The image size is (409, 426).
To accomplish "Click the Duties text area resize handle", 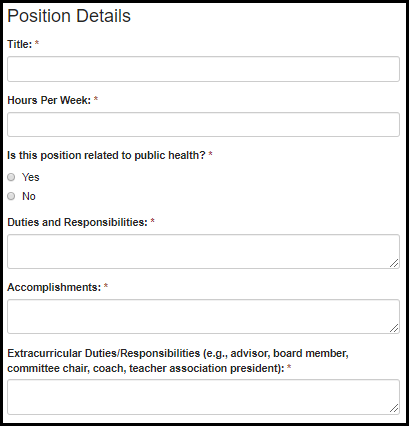I will click(394, 263).
